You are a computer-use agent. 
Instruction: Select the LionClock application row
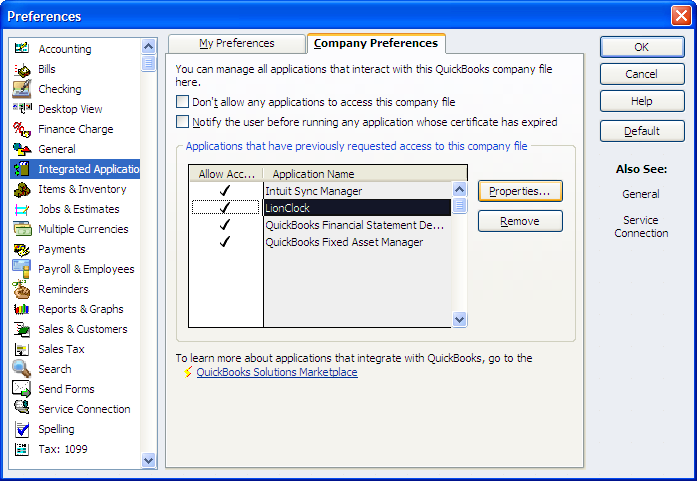[x=358, y=208]
